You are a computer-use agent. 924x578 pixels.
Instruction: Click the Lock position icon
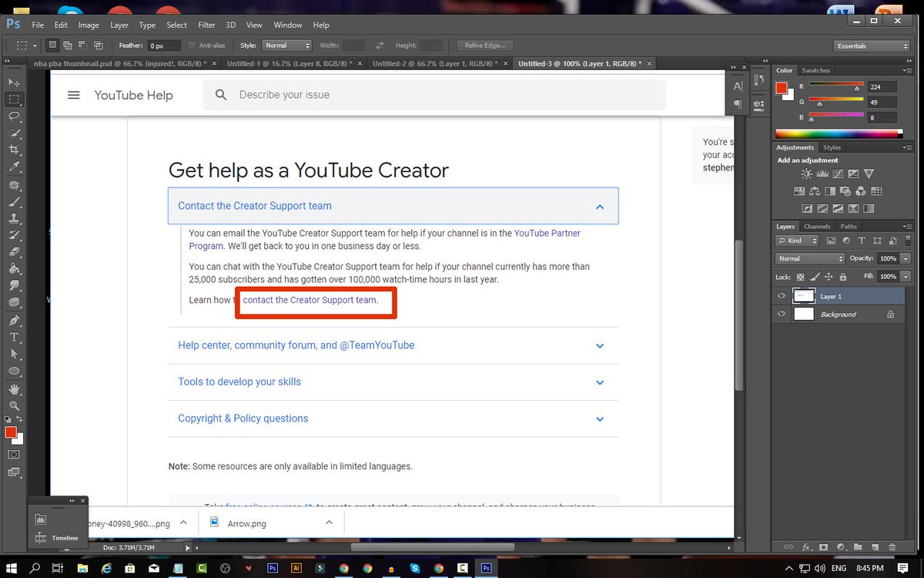(829, 277)
